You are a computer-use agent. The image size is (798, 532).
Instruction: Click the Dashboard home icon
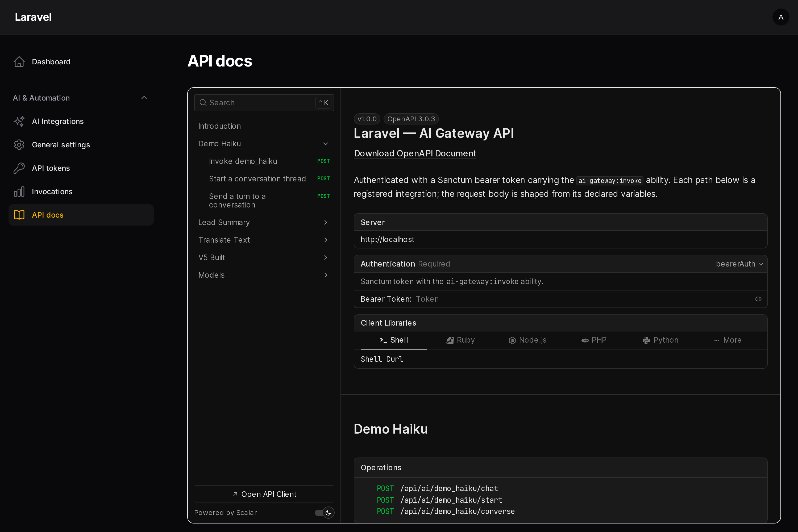19,62
